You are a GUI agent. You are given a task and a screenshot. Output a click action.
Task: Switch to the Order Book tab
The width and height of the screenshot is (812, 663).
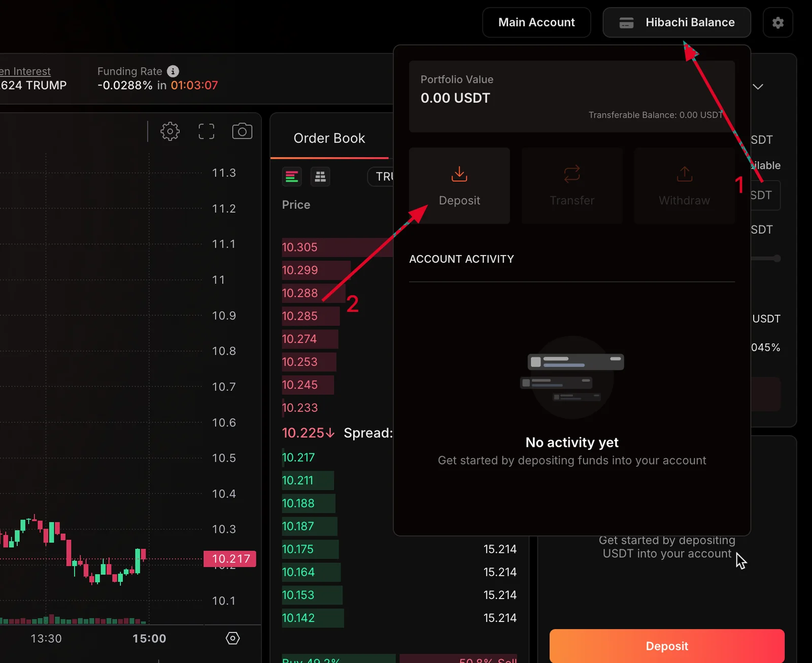(x=329, y=138)
